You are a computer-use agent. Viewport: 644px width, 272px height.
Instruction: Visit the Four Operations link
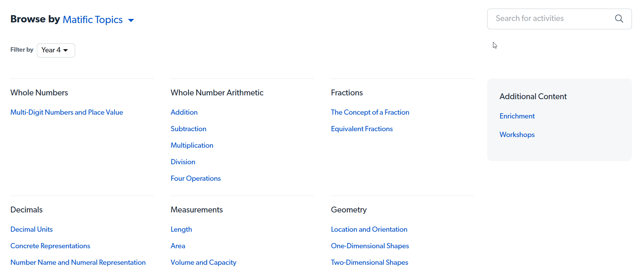coord(195,178)
